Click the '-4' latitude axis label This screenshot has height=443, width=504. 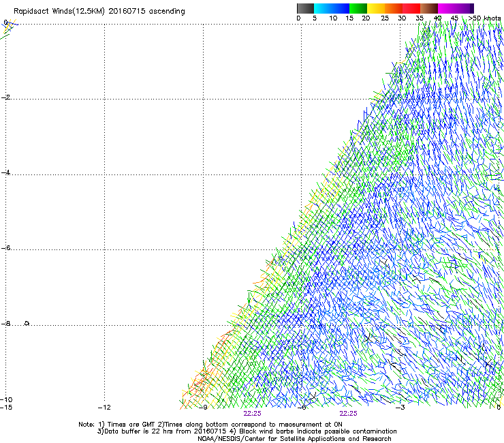click(5, 172)
